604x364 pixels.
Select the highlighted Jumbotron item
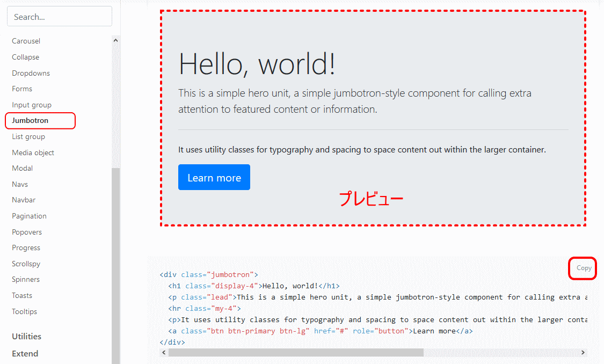(31, 121)
